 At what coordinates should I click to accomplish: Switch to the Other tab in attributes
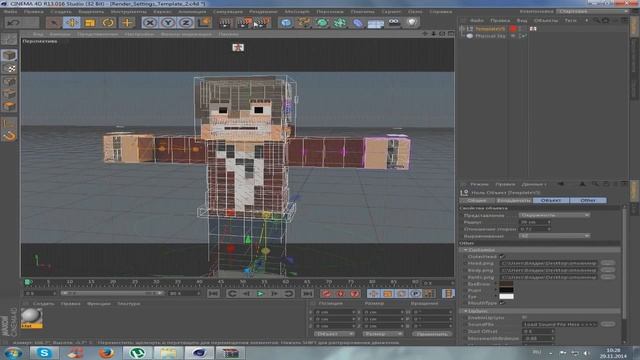[x=588, y=200]
